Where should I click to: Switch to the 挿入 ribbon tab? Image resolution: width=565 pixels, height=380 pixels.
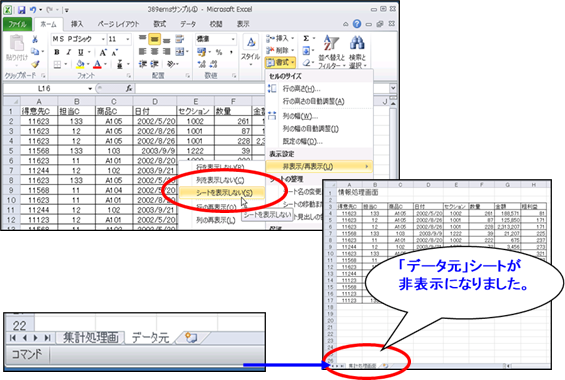tap(77, 24)
